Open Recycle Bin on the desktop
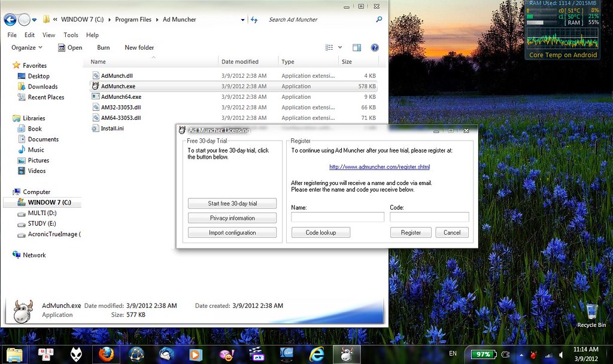Image resolution: width=613 pixels, height=364 pixels. click(591, 316)
